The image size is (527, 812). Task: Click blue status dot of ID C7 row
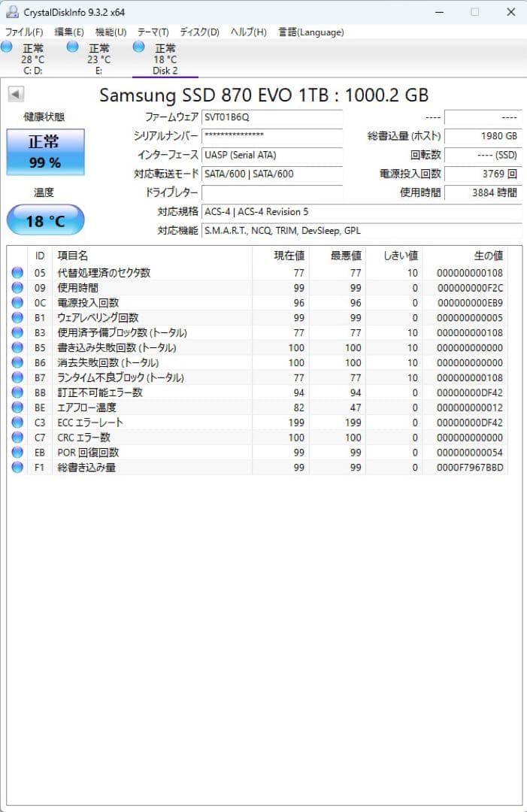[17, 438]
